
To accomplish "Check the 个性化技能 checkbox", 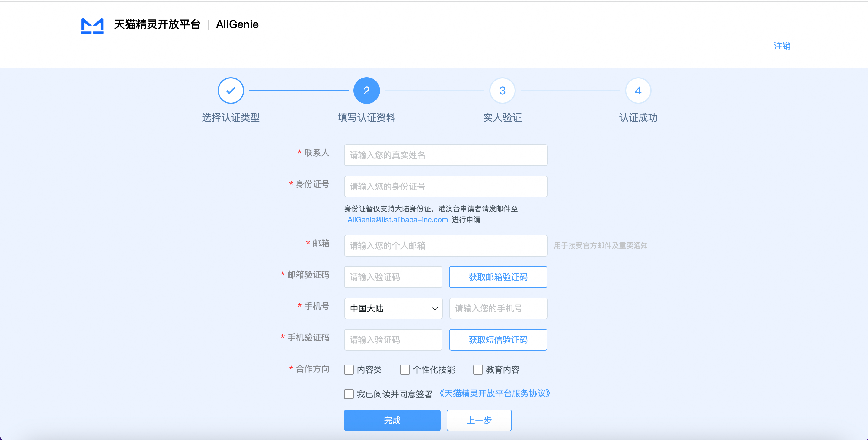I will click(405, 370).
